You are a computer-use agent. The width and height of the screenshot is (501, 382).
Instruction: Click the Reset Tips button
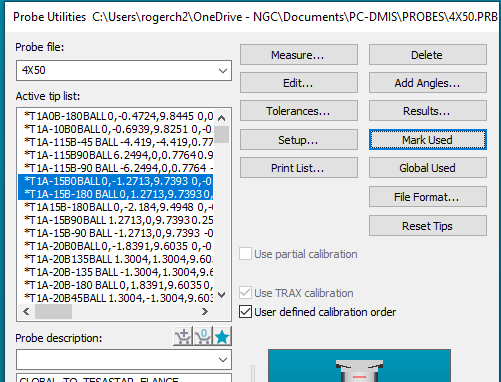pos(428,226)
